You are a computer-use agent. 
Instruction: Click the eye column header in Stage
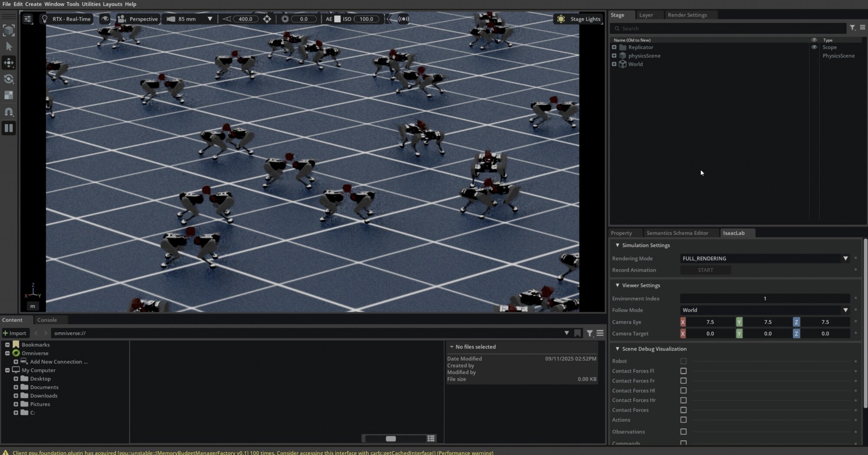pos(814,40)
